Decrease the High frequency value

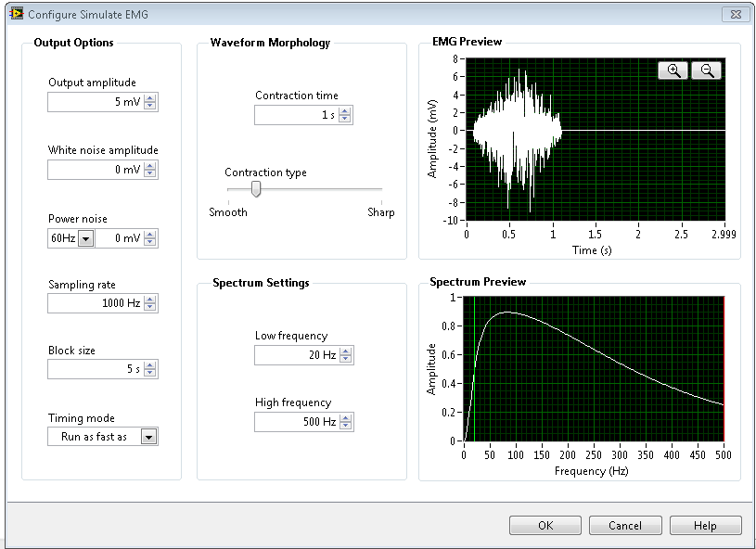tap(345, 425)
